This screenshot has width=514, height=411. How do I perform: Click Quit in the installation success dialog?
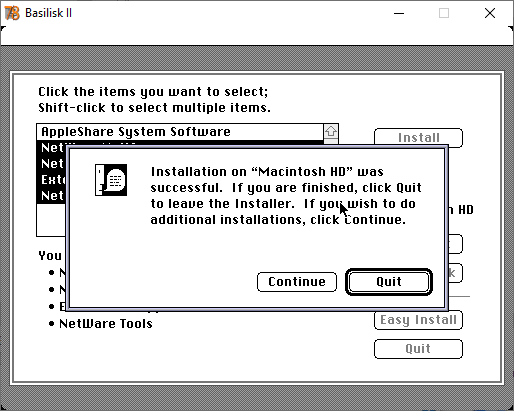pos(389,282)
